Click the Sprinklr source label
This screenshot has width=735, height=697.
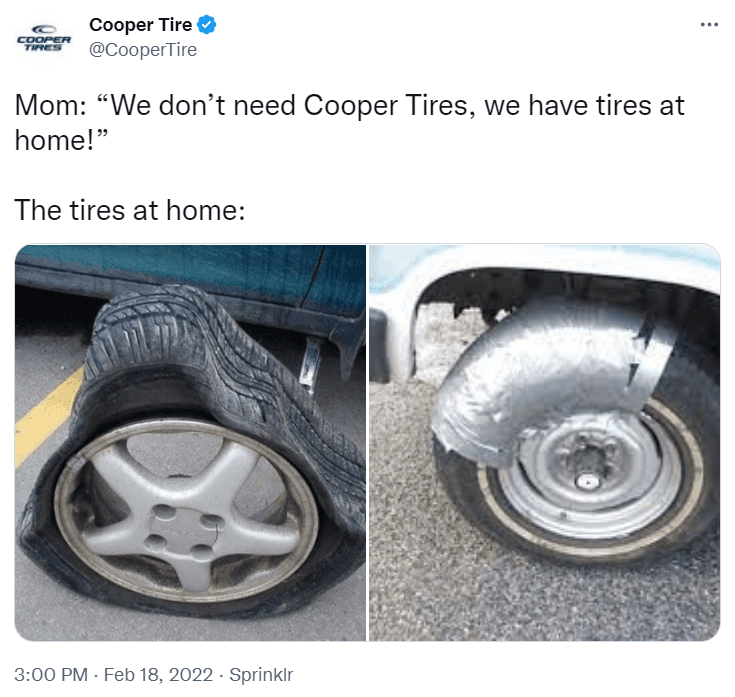[x=261, y=675]
